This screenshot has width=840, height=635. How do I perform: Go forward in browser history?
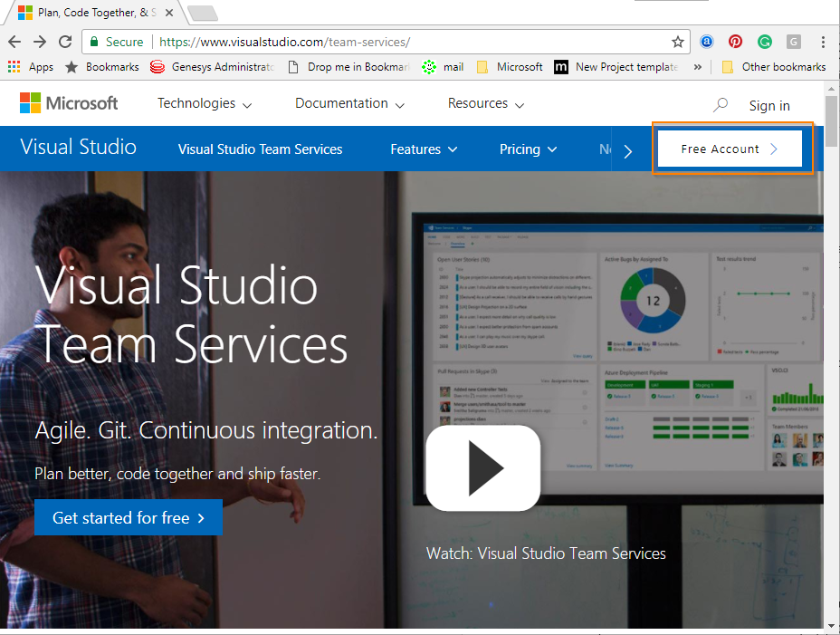click(40, 42)
